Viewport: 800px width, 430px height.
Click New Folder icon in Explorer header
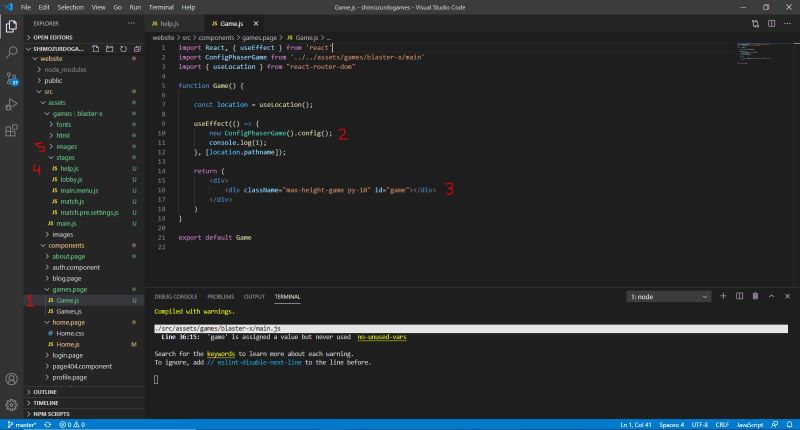pos(109,49)
